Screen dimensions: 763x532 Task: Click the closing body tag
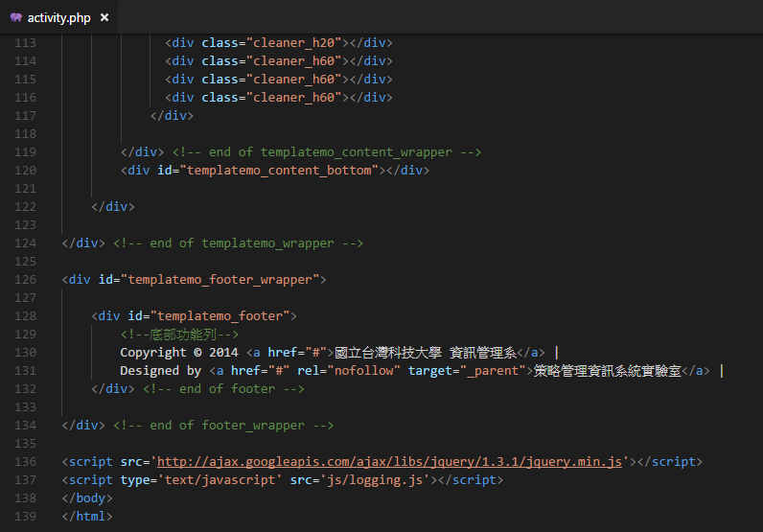point(87,497)
